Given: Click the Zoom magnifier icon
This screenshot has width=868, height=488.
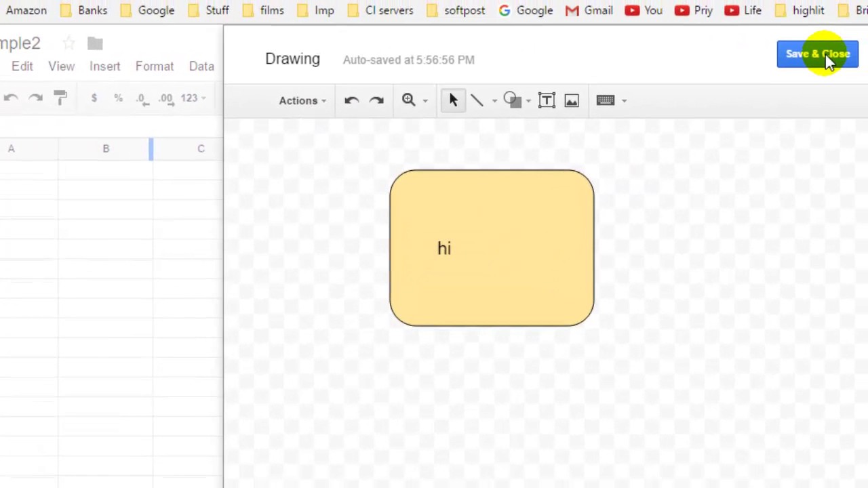Looking at the screenshot, I should coord(408,100).
